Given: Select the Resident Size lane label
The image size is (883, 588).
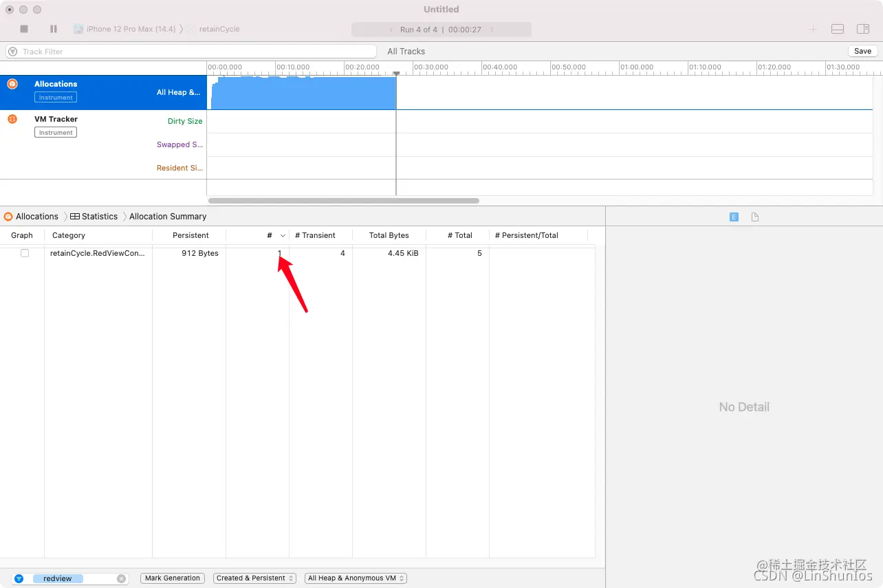Looking at the screenshot, I should pyautogui.click(x=179, y=168).
